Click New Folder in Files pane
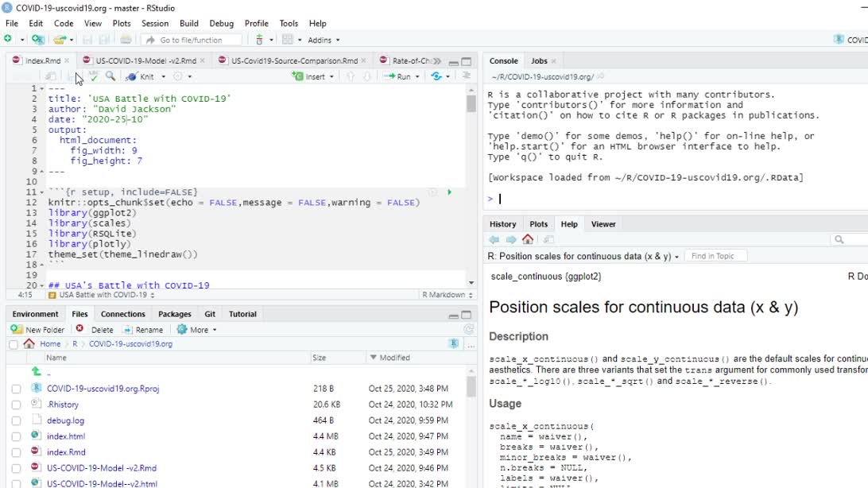This screenshot has height=488, width=868. 37,329
